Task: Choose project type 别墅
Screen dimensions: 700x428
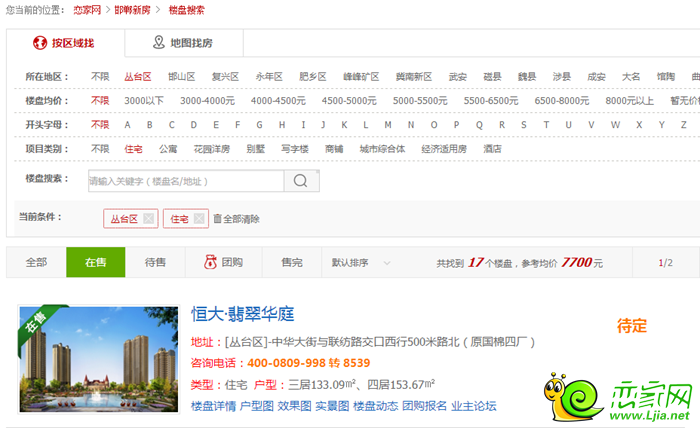Action: coord(255,149)
